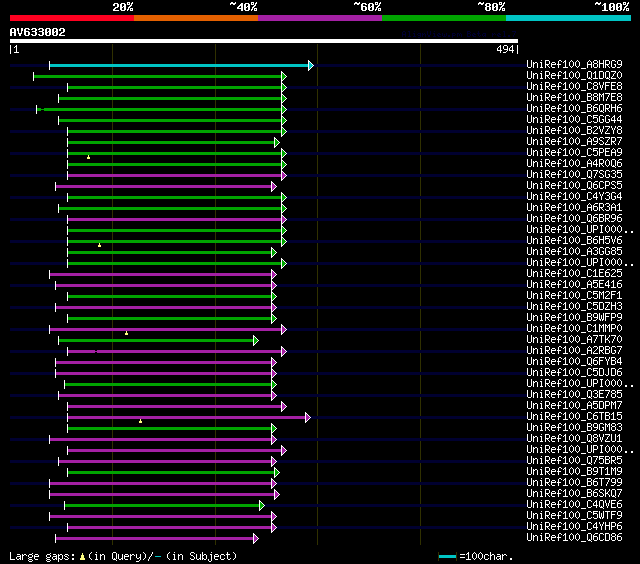
Task: Click the query gap marker on the C6TB15 row
Action: point(140,421)
